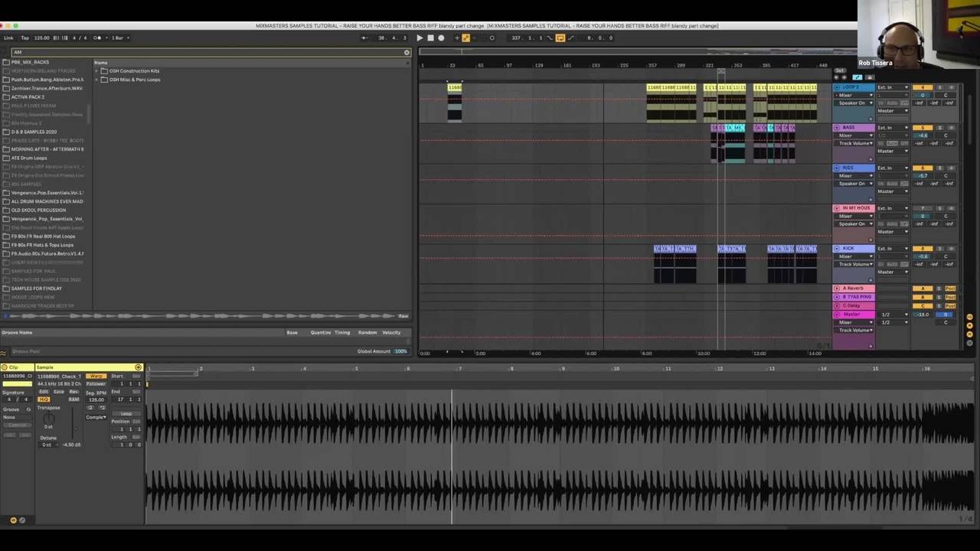Screen dimensions: 980x551
Task: Select the C Delay return track
Action: (x=853, y=305)
